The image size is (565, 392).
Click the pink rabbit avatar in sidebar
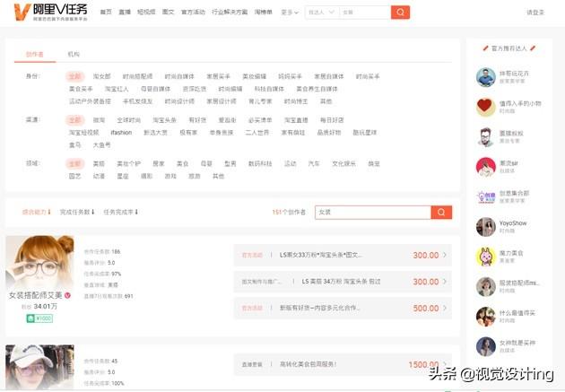tap(486, 257)
